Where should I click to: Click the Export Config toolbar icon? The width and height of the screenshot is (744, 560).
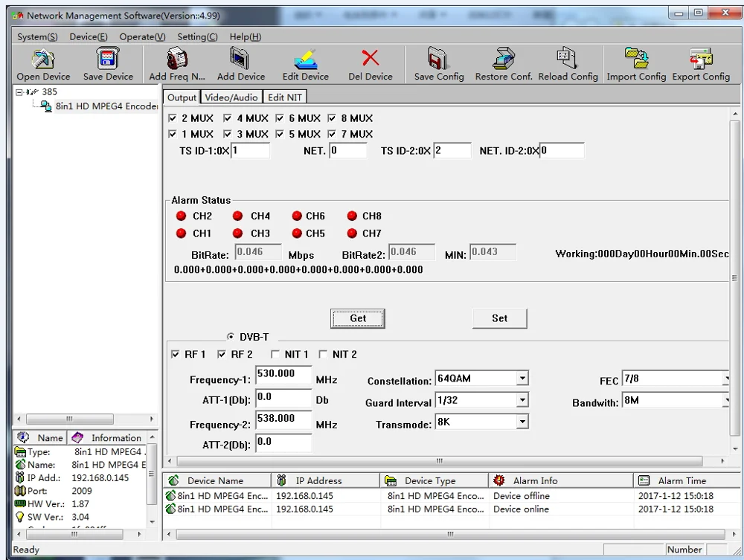701,59
